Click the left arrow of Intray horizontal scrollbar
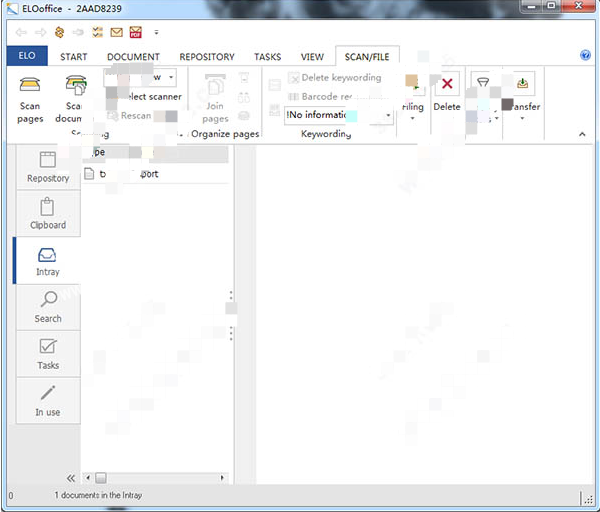 (88, 478)
